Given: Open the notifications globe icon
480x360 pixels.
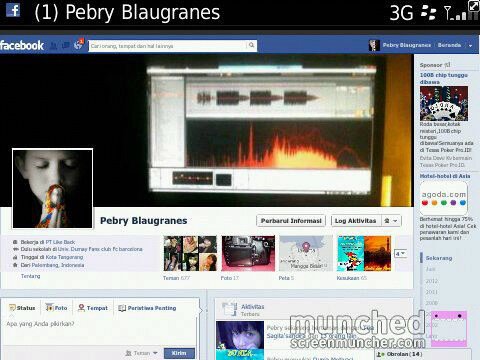Looking at the screenshot, I should [x=78, y=45].
